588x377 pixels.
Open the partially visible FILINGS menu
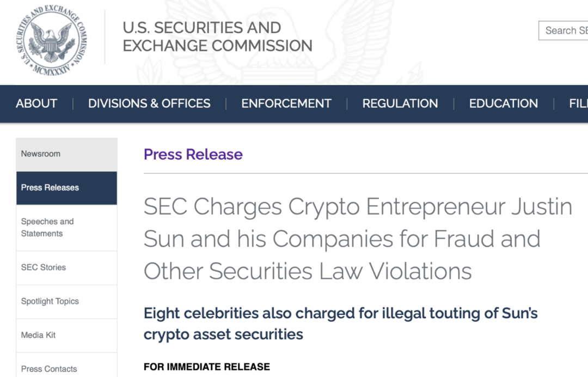click(x=578, y=104)
